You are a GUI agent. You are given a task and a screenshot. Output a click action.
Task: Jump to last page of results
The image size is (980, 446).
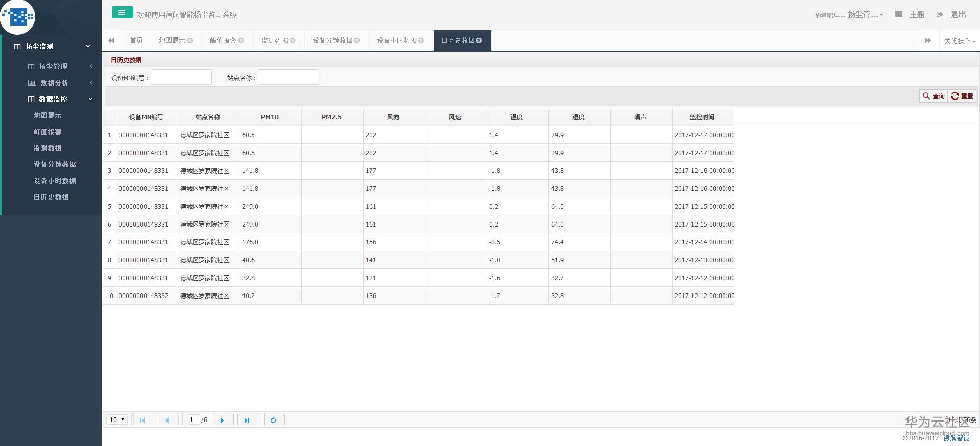click(248, 420)
